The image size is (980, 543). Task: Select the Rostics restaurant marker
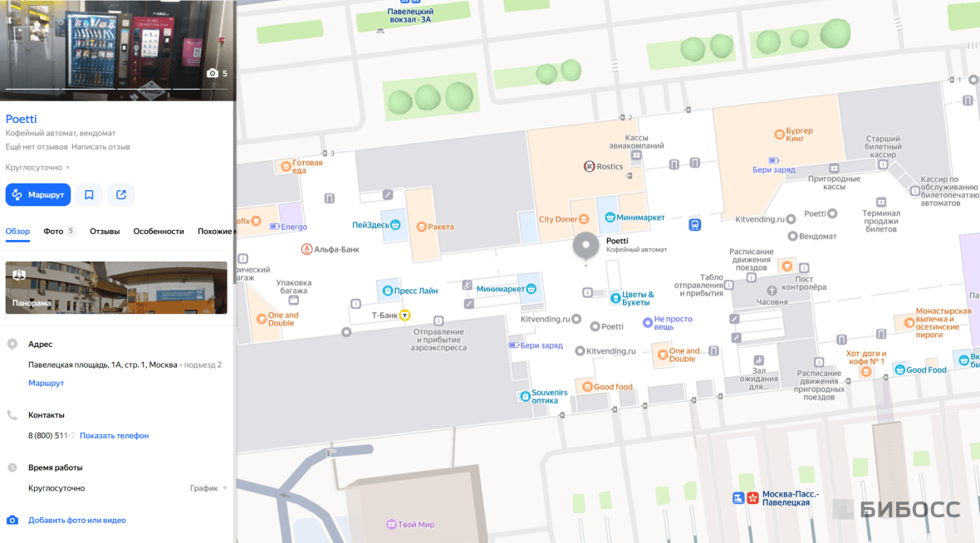(x=589, y=166)
